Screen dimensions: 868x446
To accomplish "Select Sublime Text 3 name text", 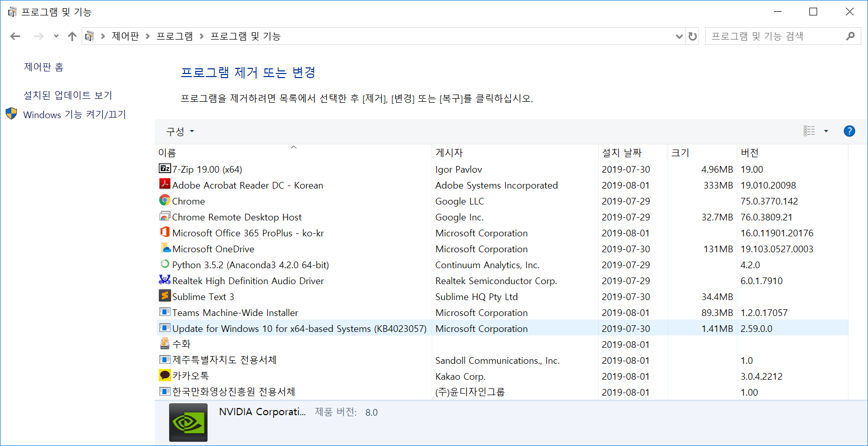I will tap(203, 296).
